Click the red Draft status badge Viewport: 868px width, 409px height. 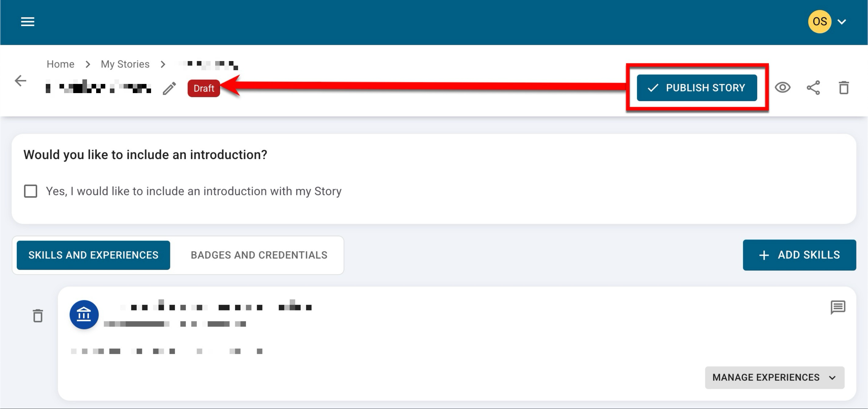[x=204, y=88]
